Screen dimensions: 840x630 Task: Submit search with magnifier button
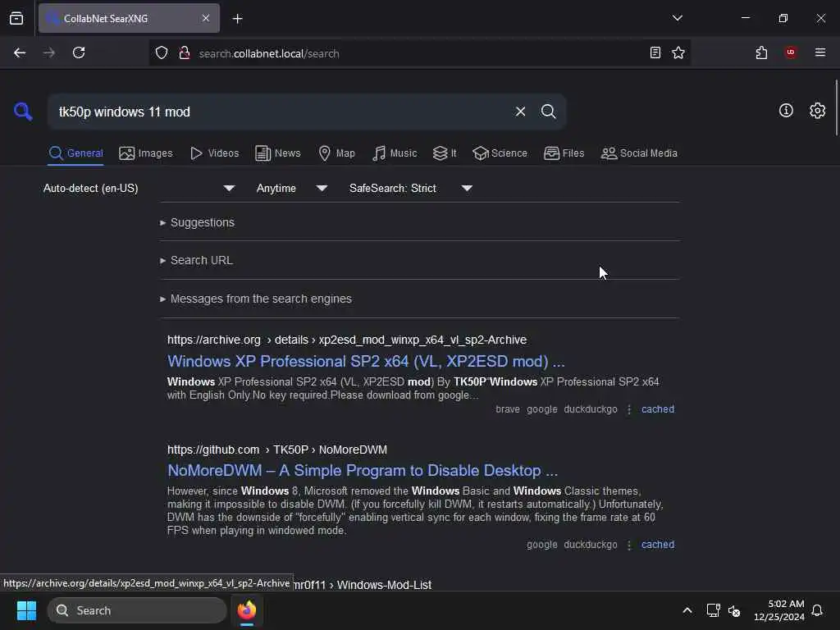548,112
